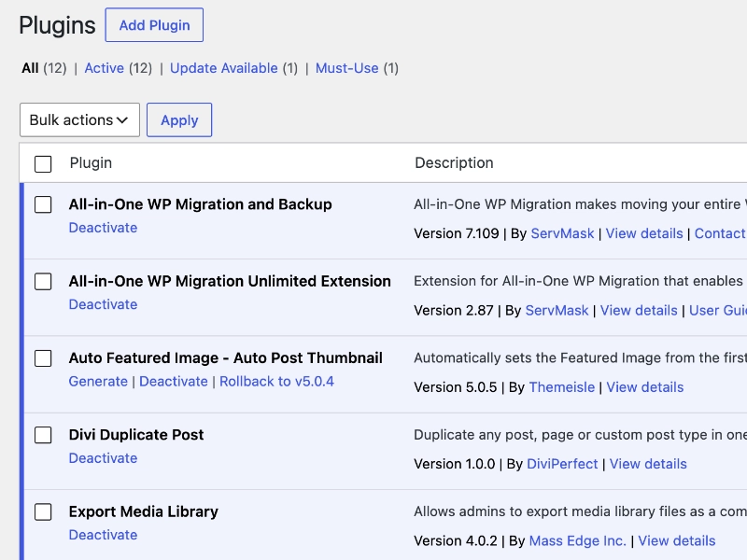View details of Unlimited Extension version 2.87
The width and height of the screenshot is (747, 560).
click(639, 311)
